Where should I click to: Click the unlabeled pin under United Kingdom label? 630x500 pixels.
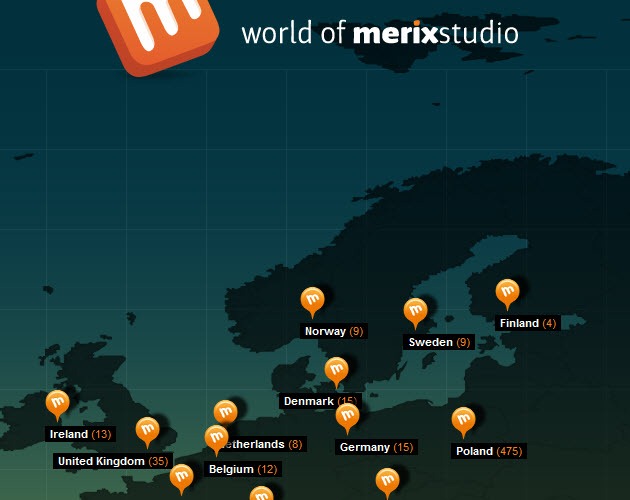pos(181,479)
